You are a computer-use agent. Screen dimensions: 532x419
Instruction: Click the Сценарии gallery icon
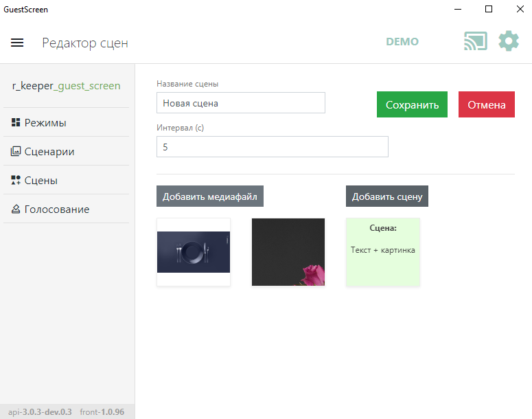coord(16,152)
